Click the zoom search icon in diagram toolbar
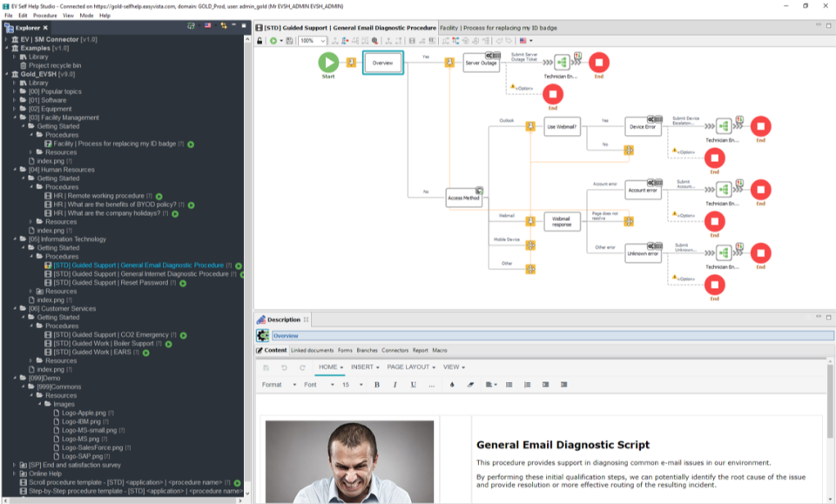Viewport: 836px width, 504px height. tap(374, 41)
